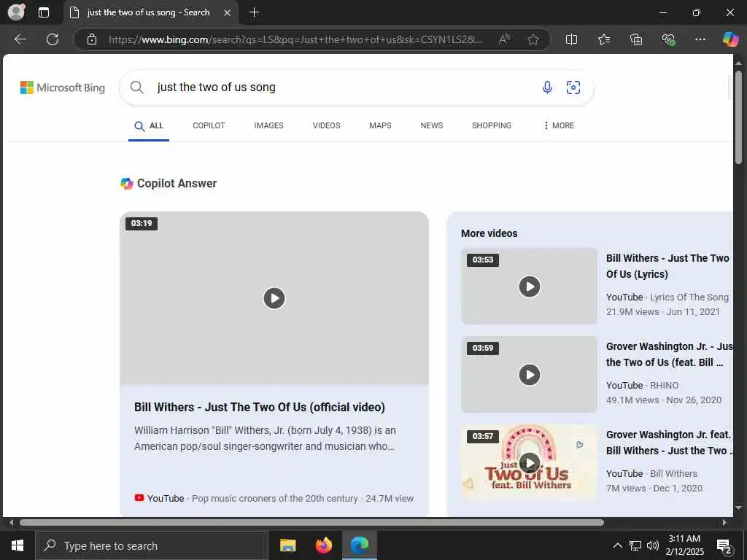Select the ALL results tab
Screen dimensions: 747x560
pyautogui.click(x=149, y=125)
